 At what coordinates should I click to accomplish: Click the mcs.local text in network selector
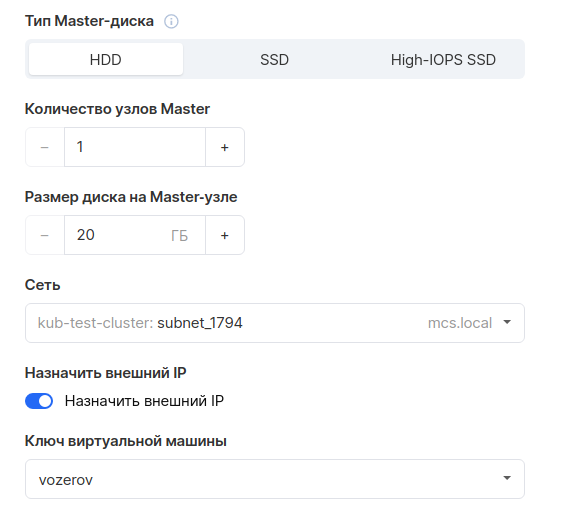click(460, 323)
